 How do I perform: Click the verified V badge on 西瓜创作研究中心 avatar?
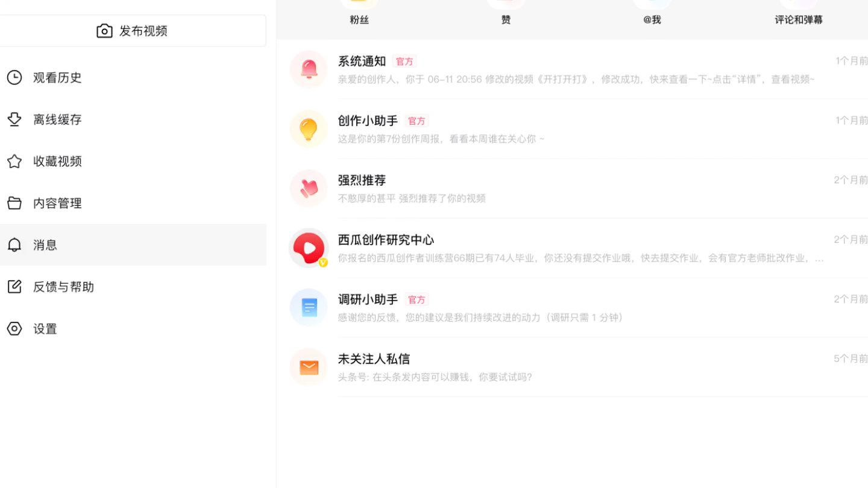click(x=323, y=263)
